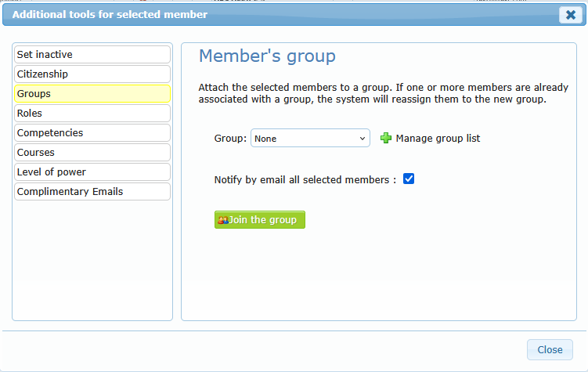Click the Member's group heading

[267, 56]
